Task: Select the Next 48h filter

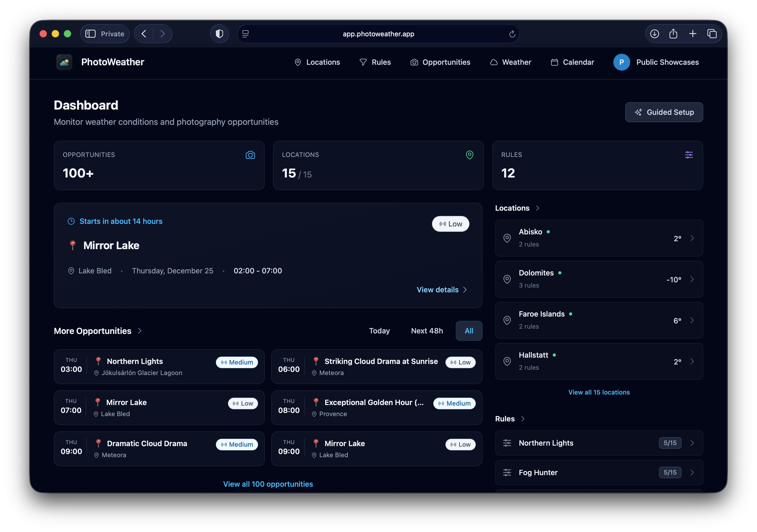Action: pos(427,331)
